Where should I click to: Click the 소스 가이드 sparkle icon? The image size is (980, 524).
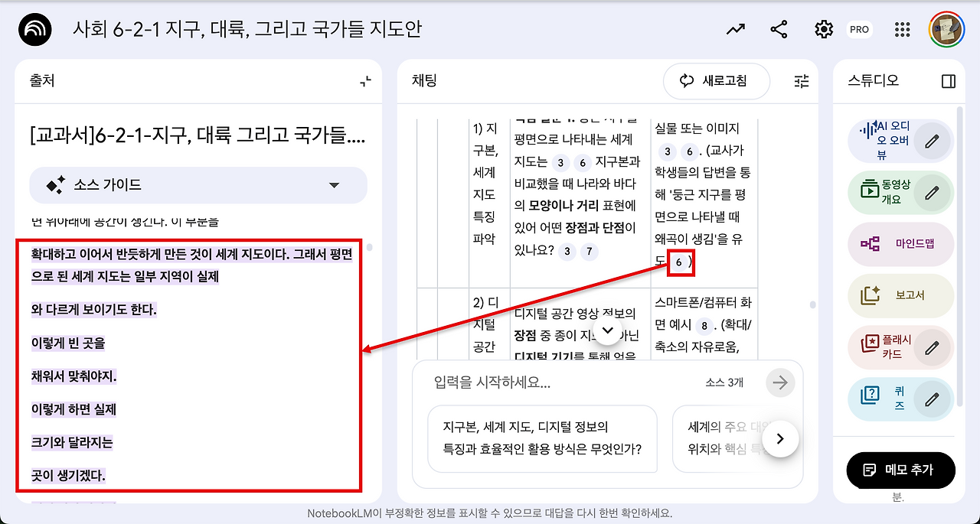tap(56, 185)
